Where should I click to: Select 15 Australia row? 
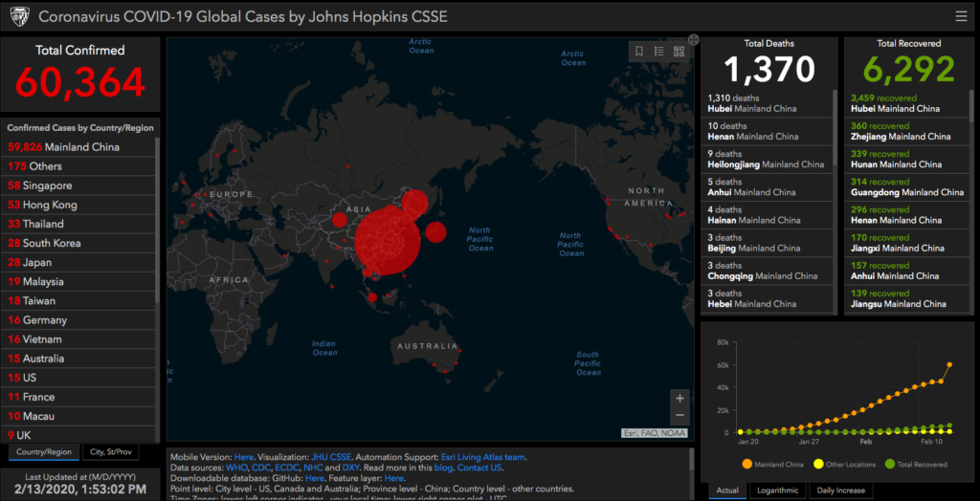click(x=80, y=359)
